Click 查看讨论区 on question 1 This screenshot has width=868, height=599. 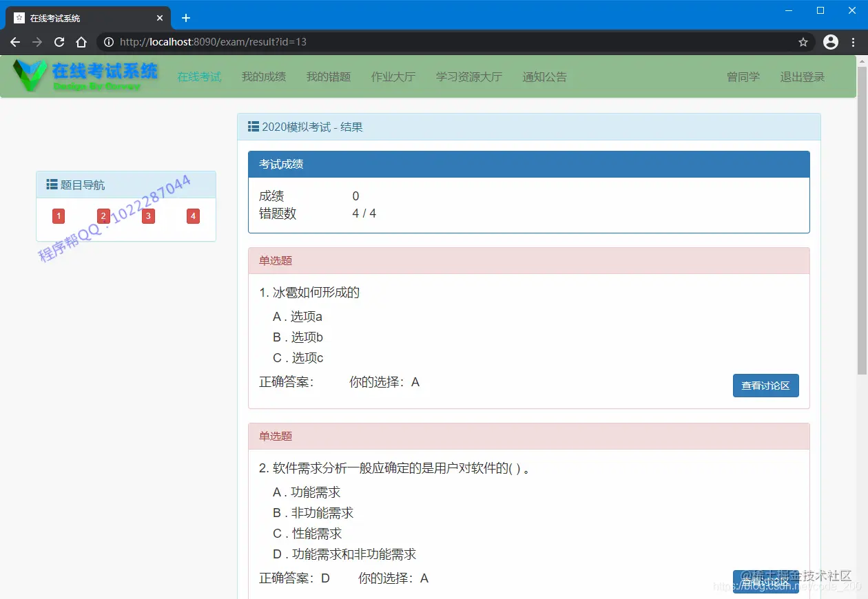tap(765, 386)
